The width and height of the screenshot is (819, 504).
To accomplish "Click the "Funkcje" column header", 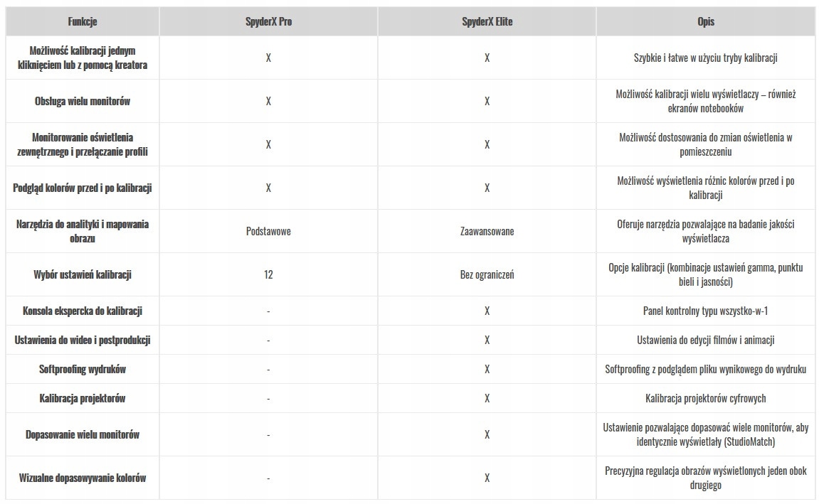I will pyautogui.click(x=83, y=21).
